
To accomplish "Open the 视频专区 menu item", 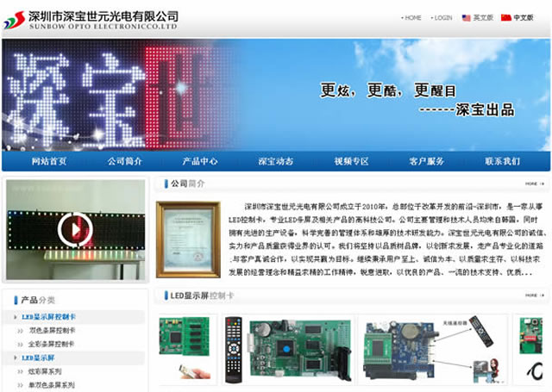I will click(351, 161).
